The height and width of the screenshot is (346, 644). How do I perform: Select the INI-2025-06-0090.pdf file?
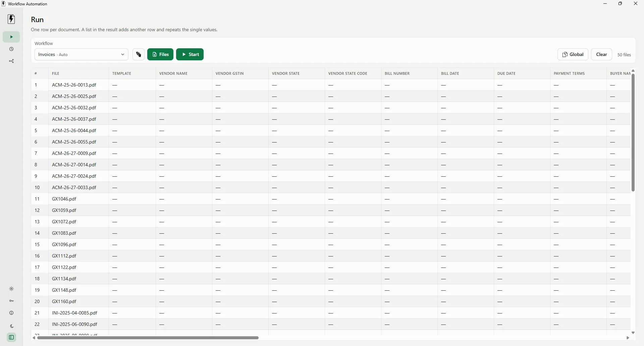74,325
